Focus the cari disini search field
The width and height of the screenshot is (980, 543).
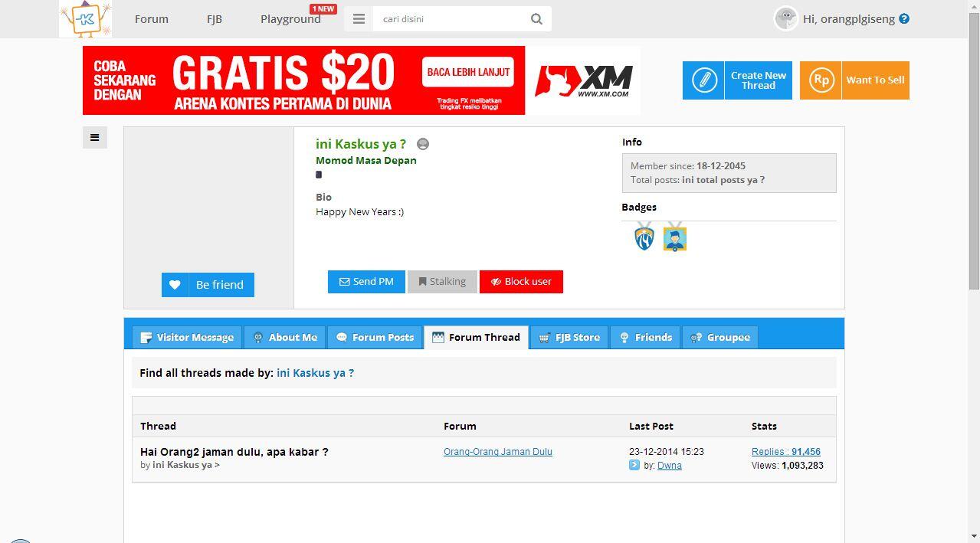tap(451, 19)
